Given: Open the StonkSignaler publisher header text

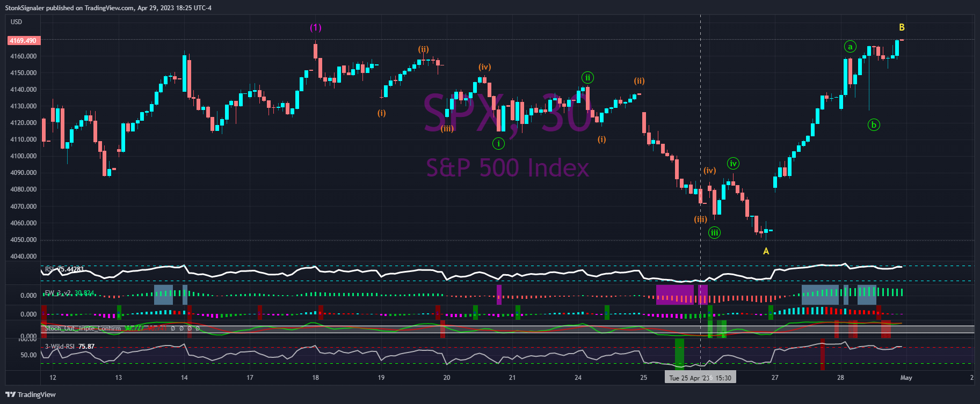Looking at the screenshot, I should coord(108,8).
